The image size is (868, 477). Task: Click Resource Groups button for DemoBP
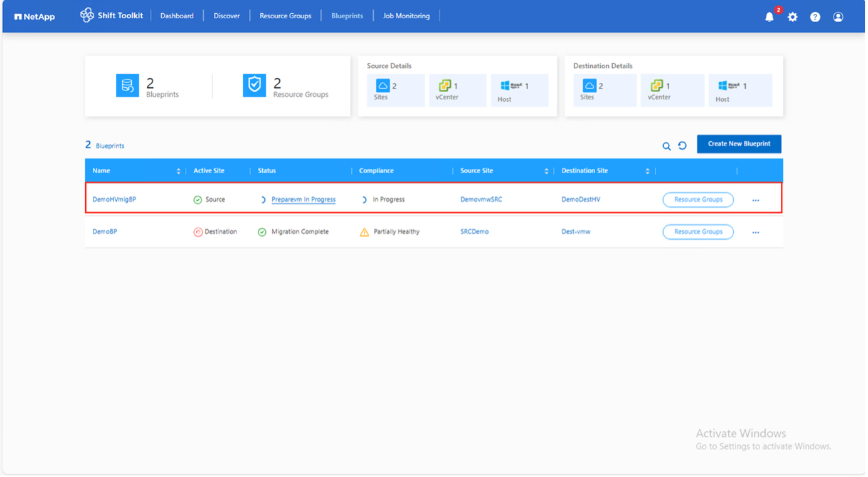(698, 232)
